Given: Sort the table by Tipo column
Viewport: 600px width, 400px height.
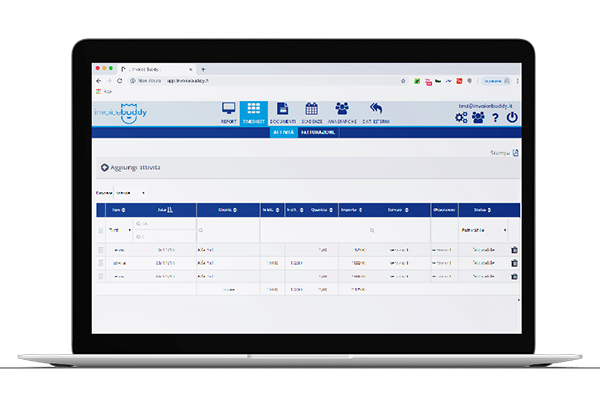Looking at the screenshot, I should [x=123, y=210].
